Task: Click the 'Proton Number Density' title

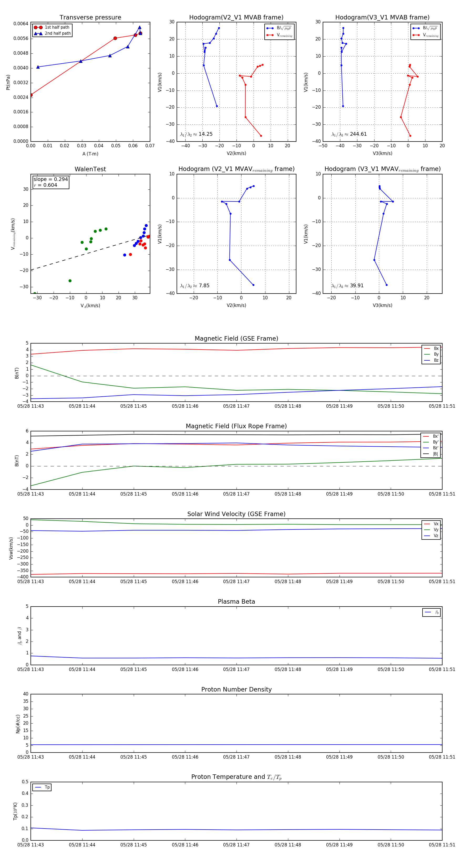Action: (x=236, y=689)
